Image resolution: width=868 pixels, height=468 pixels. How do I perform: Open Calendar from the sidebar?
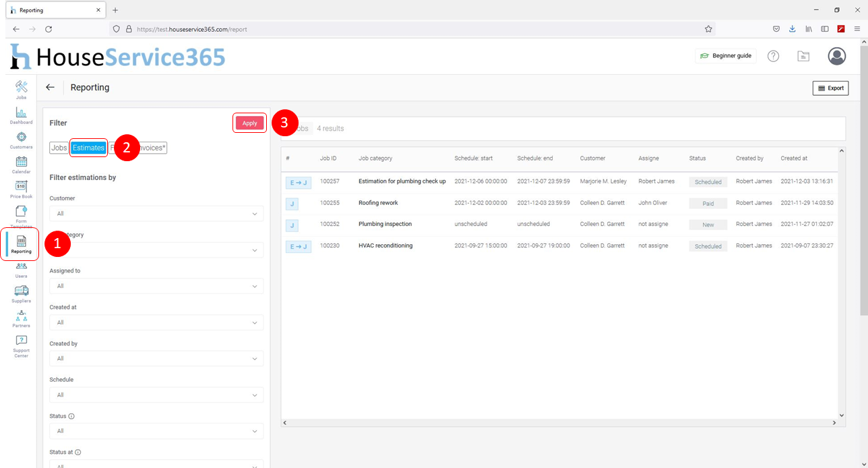coord(21,164)
